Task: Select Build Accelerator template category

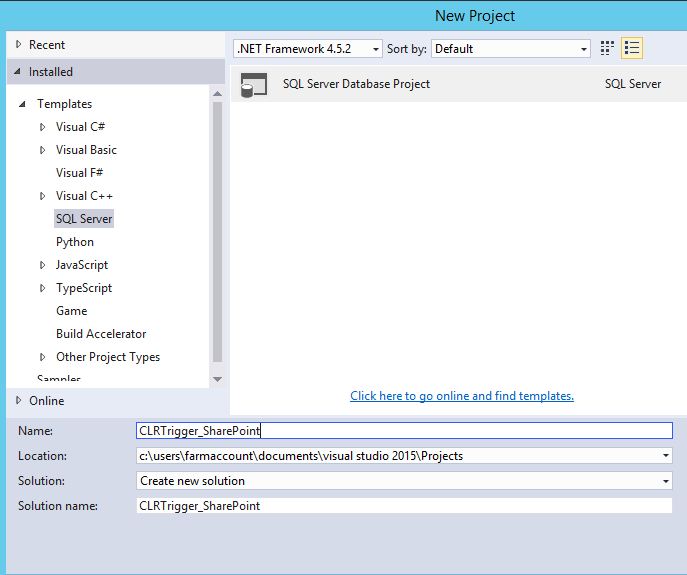Action: (x=101, y=334)
